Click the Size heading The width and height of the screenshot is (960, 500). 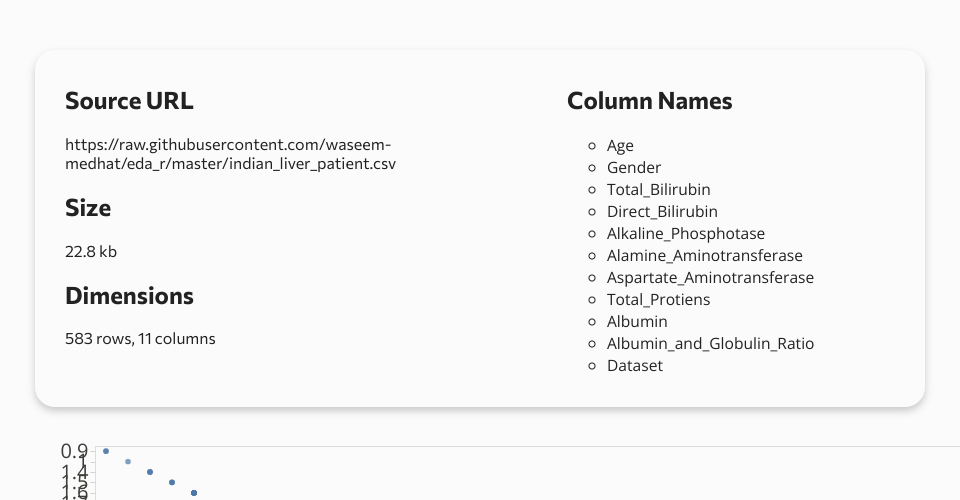pos(88,208)
